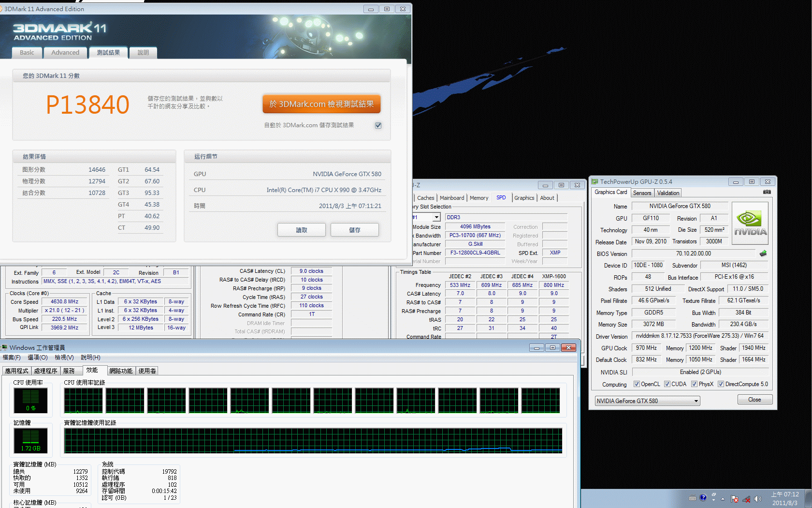Click the taskbar clock showing 07:12
Image resolution: width=812 pixels, height=508 pixels.
tap(785, 499)
